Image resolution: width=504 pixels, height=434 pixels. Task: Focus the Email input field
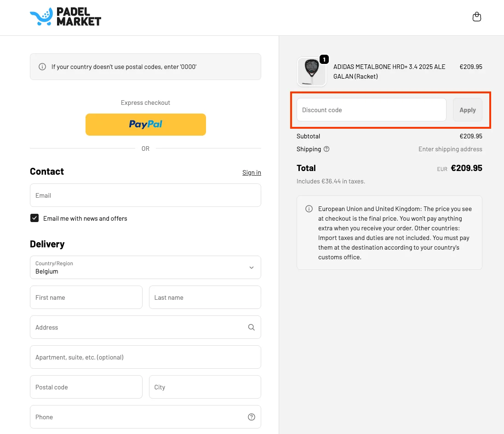coord(145,195)
